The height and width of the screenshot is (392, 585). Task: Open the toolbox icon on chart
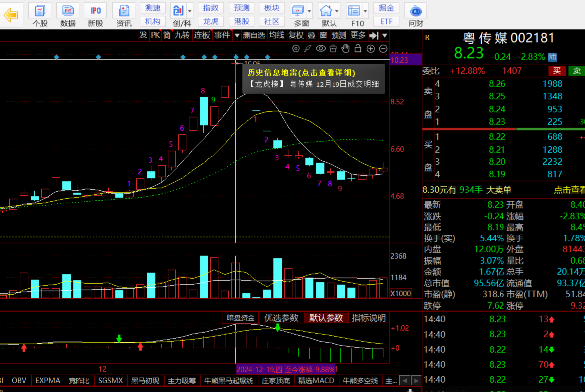pyautogui.click(x=333, y=49)
